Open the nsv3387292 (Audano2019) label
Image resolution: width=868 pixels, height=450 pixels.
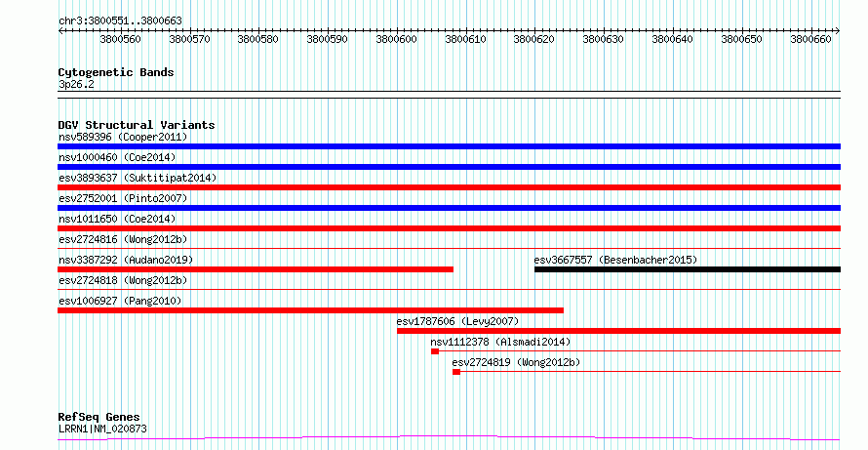(x=126, y=260)
